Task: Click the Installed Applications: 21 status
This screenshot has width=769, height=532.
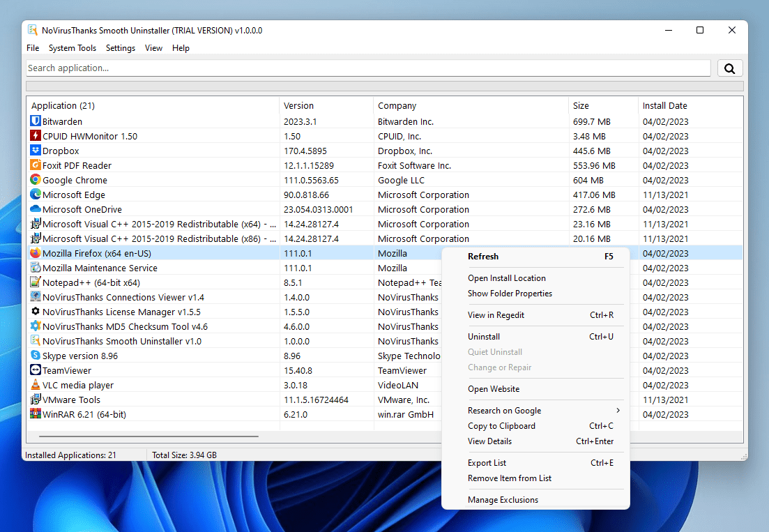Action: [70, 455]
